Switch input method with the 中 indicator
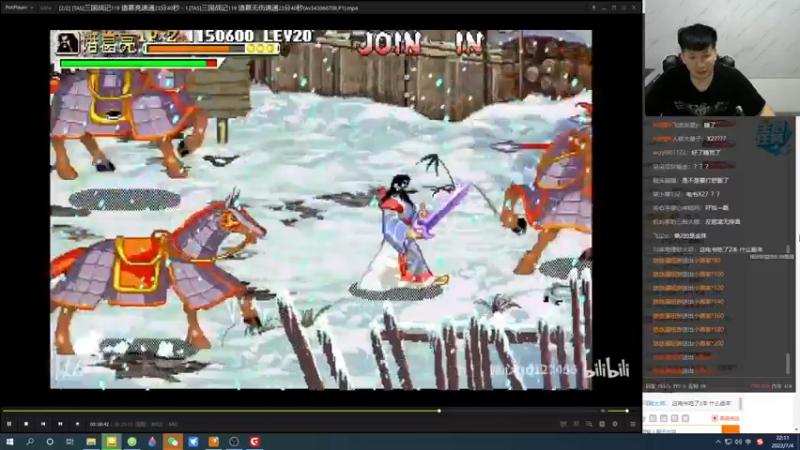 pos(748,442)
